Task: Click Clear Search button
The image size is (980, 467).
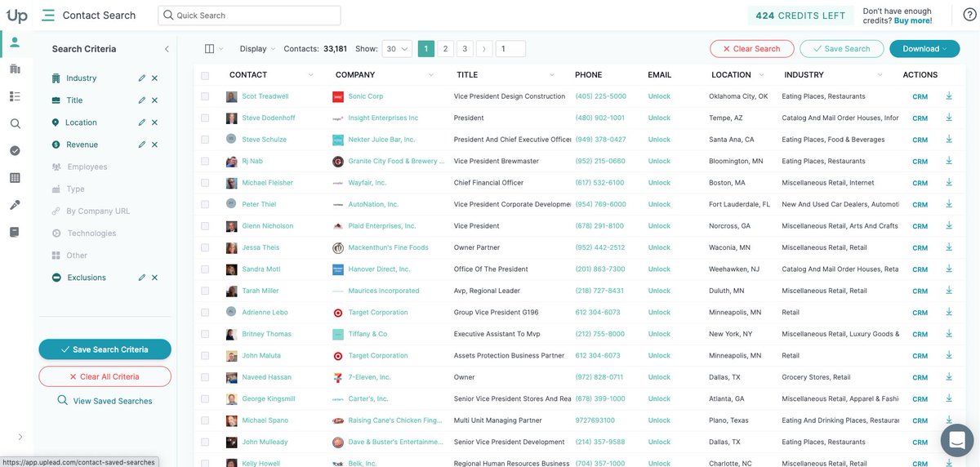Action: click(x=751, y=49)
